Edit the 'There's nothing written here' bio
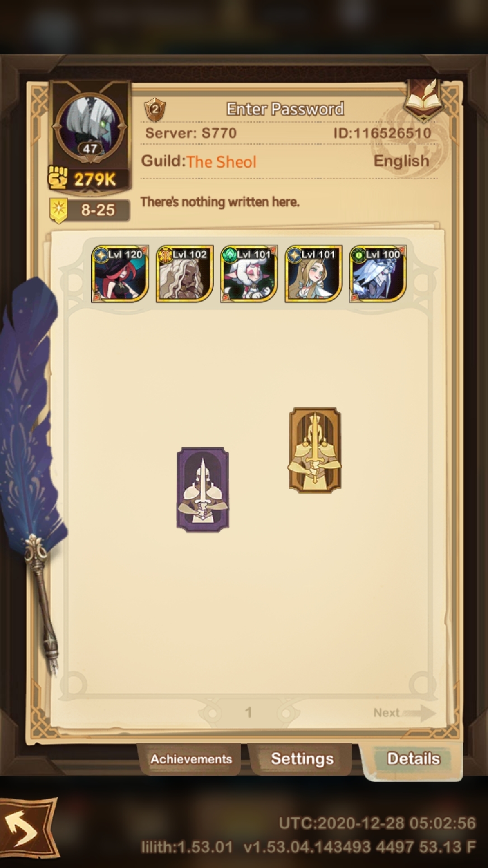This screenshot has width=488, height=868. [220, 202]
